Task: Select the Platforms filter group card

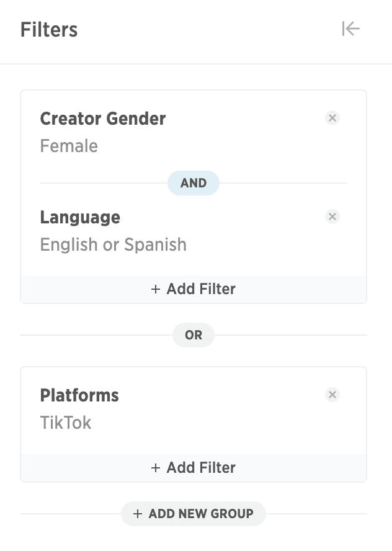Action: [194, 424]
